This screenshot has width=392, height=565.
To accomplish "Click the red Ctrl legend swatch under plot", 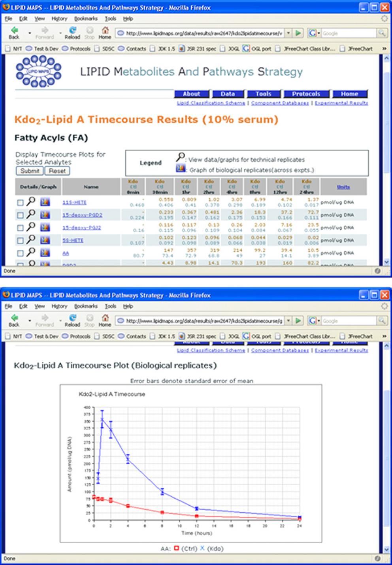I will 176,548.
